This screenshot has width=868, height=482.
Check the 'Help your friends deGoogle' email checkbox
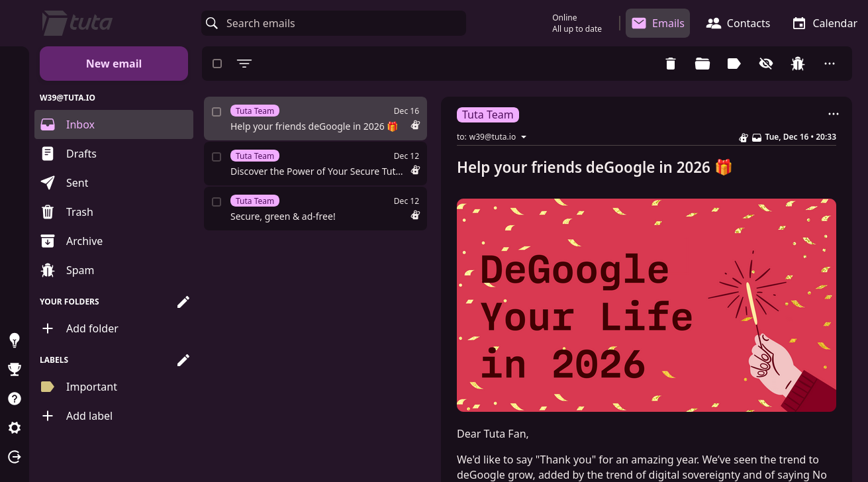217,112
